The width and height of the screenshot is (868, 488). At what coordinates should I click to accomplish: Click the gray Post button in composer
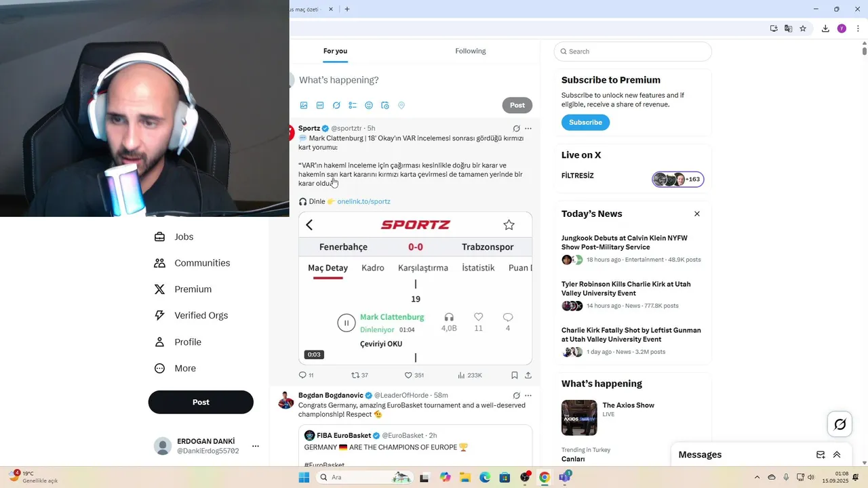[x=517, y=105]
